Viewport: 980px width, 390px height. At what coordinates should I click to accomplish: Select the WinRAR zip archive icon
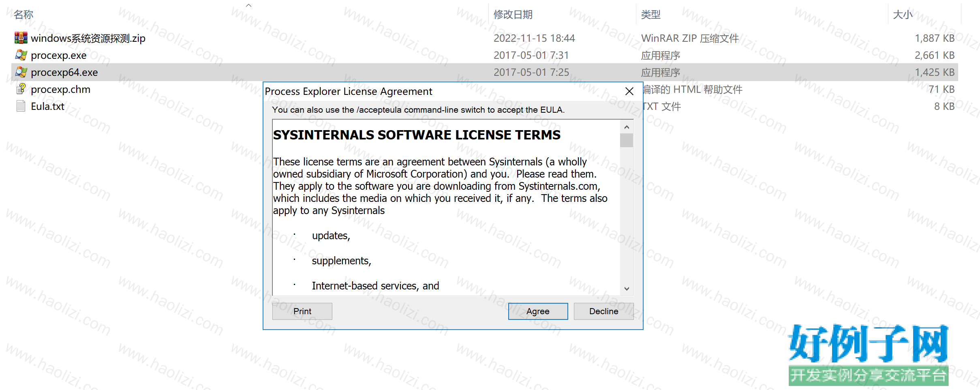point(21,38)
